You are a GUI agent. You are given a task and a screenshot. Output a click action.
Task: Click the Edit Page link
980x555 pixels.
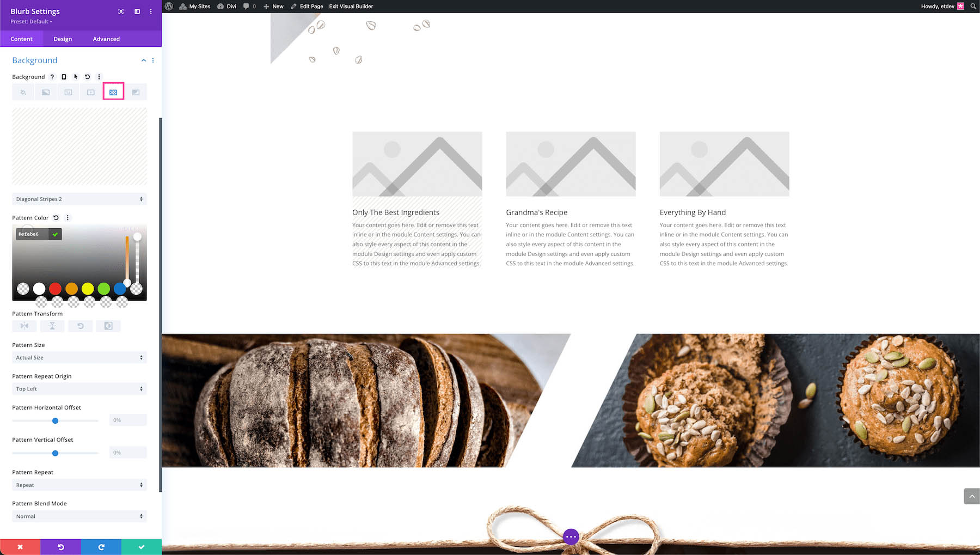pyautogui.click(x=307, y=7)
